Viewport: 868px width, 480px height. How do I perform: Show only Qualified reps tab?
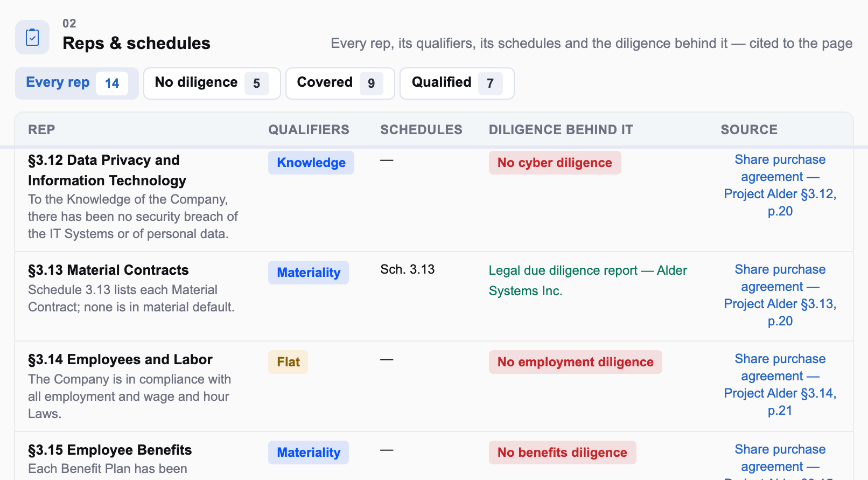click(457, 84)
